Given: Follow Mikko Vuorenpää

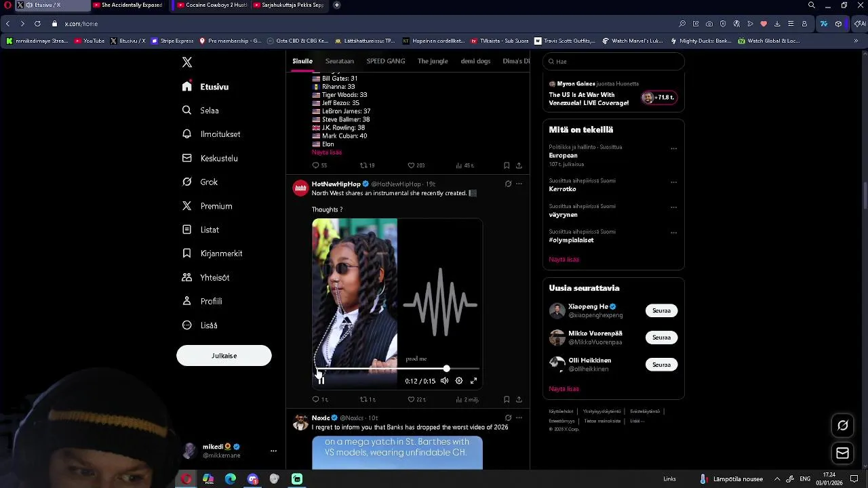Looking at the screenshot, I should pyautogui.click(x=661, y=338).
